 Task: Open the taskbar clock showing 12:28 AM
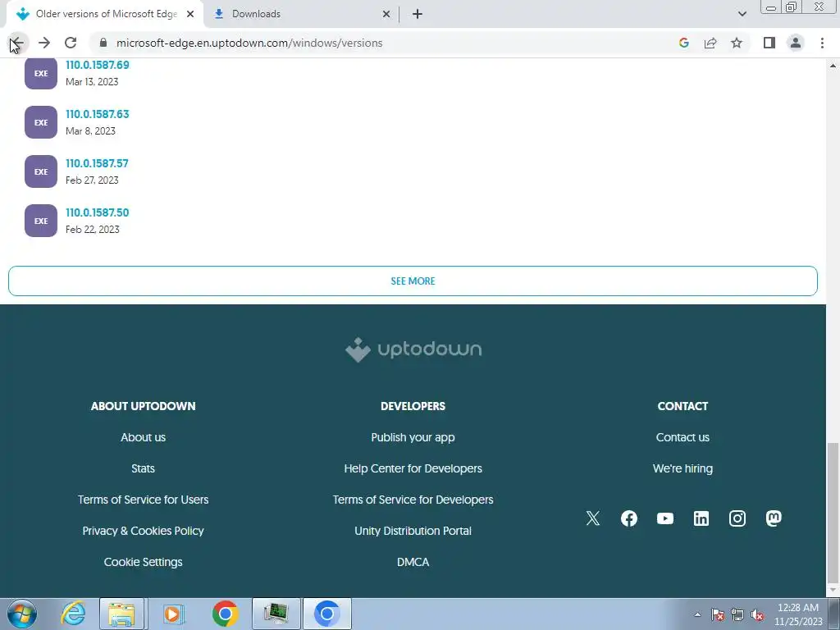tap(798, 614)
